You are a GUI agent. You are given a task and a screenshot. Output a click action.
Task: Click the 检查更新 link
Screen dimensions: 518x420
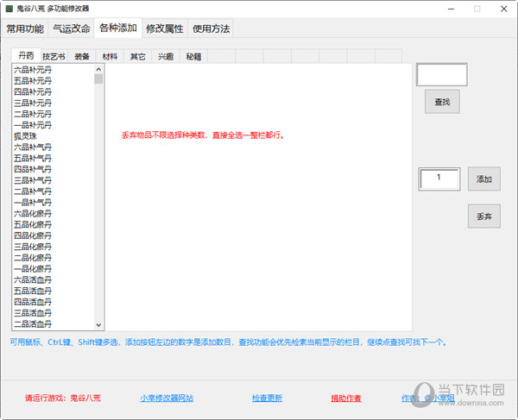pos(267,398)
